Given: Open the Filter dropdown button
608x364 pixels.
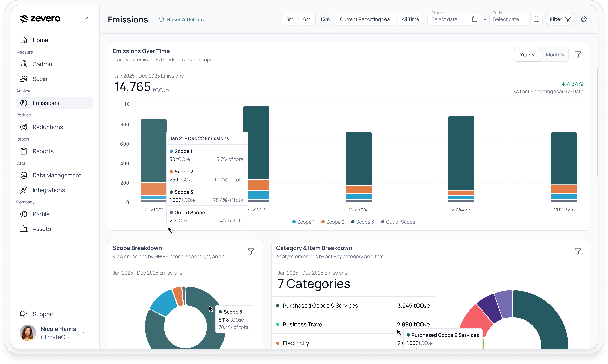Looking at the screenshot, I should point(560,19).
